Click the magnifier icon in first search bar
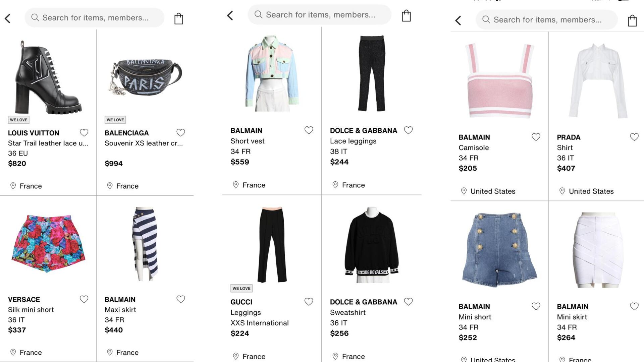This screenshot has height=362, width=644. click(35, 17)
